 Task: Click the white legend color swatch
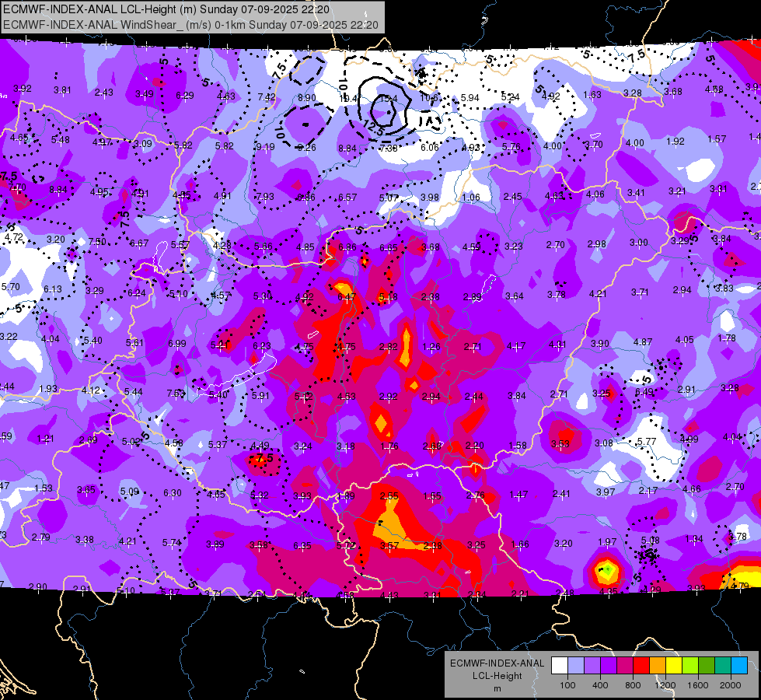tap(560, 666)
